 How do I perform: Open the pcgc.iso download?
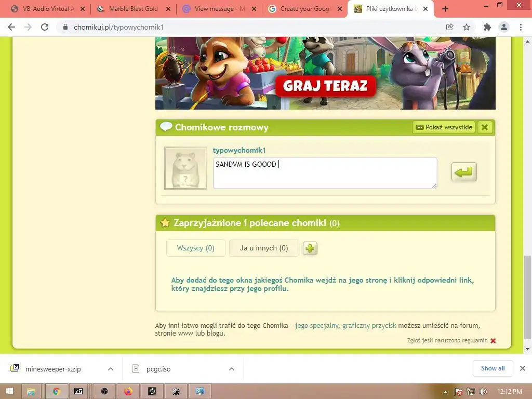pos(158,369)
